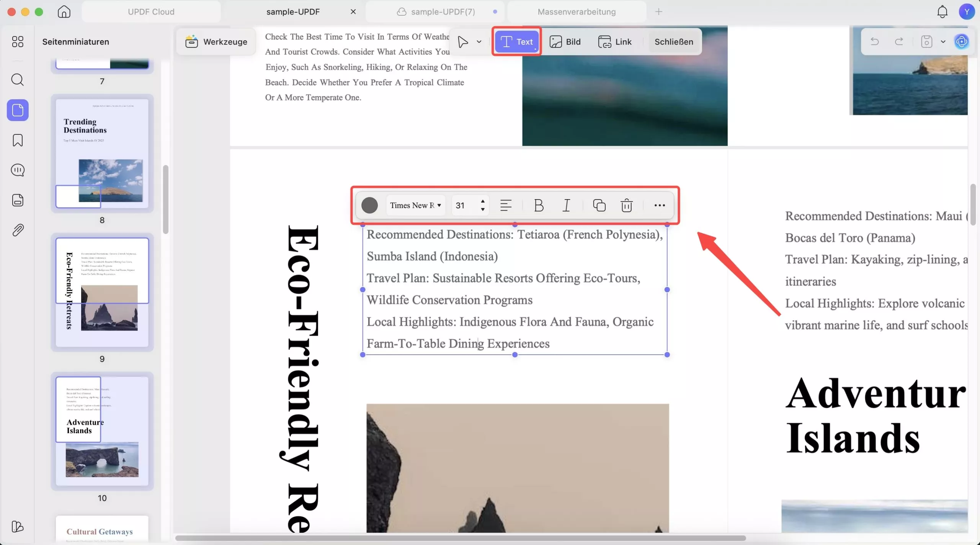Image resolution: width=980 pixels, height=545 pixels.
Task: Open the Times New Roman font dropdown
Action: [x=416, y=205]
